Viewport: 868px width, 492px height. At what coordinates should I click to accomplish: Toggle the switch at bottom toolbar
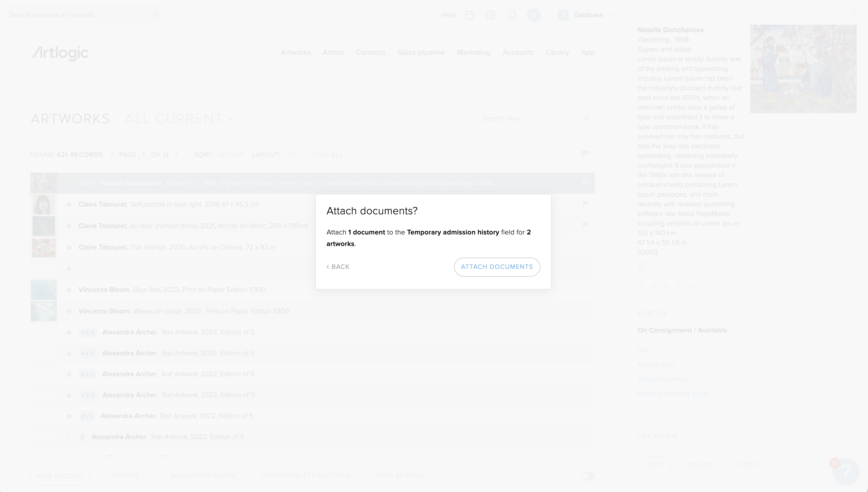point(588,476)
